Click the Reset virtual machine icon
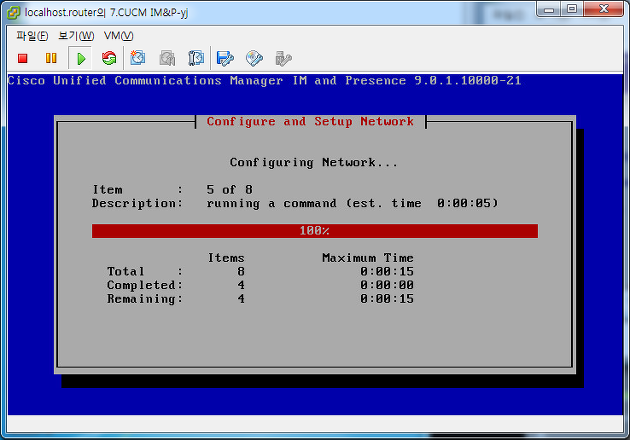Screen dimensions: 630x440 tap(109, 58)
